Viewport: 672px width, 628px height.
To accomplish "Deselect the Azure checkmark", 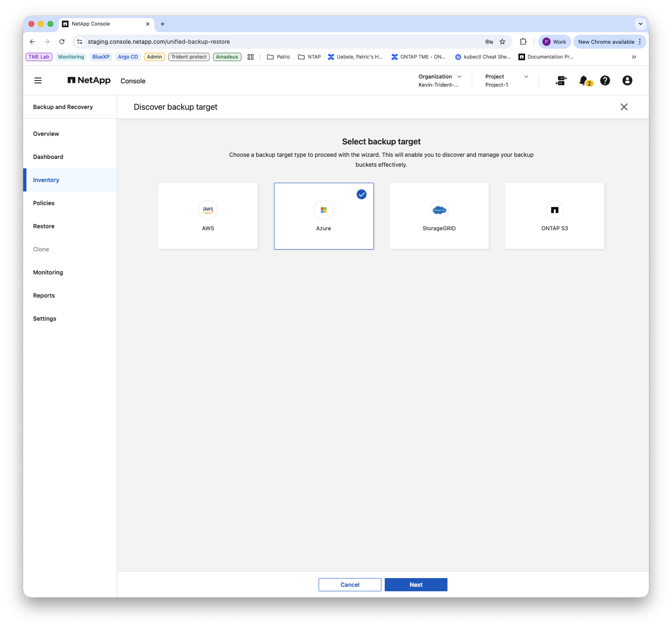I will click(362, 194).
